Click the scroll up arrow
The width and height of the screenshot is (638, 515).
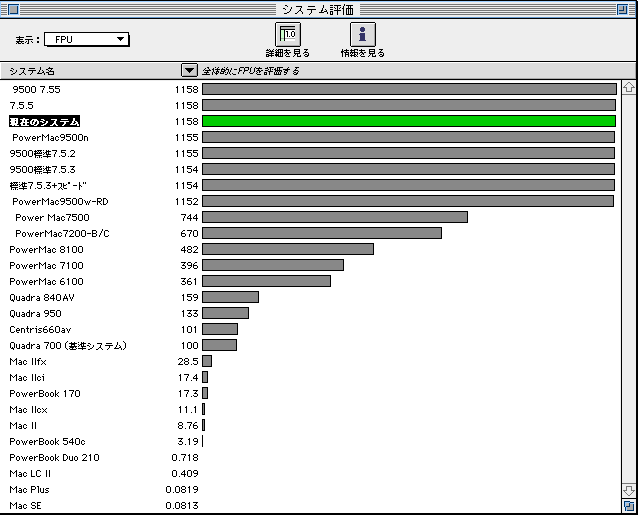coord(629,87)
